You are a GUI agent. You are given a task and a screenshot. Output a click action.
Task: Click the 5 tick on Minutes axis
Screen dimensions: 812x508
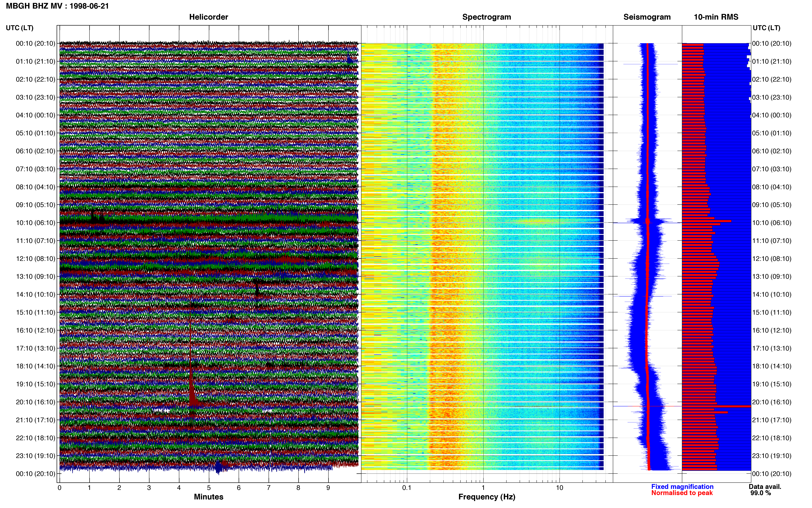pos(209,488)
